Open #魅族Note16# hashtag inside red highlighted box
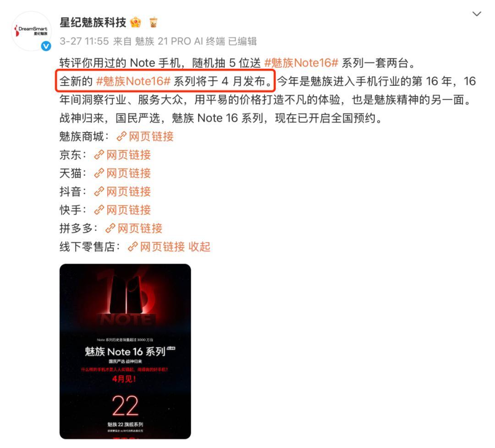 pyautogui.click(x=133, y=81)
